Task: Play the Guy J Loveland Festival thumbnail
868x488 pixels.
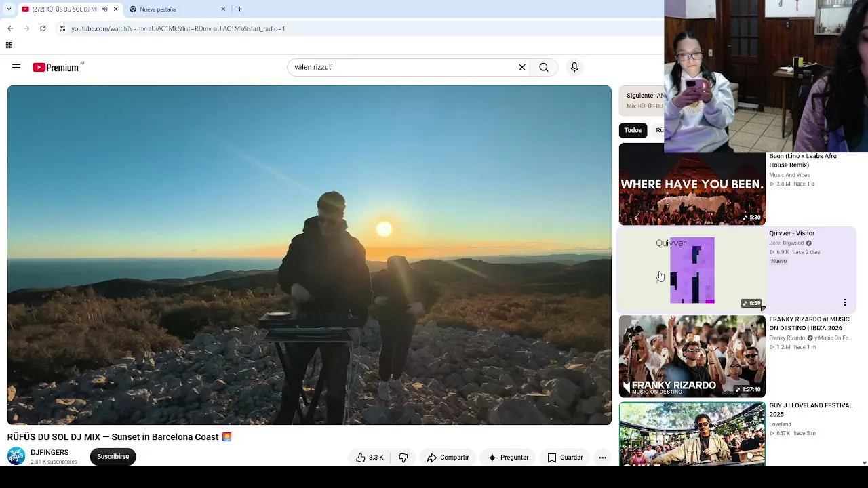Action: (x=692, y=434)
